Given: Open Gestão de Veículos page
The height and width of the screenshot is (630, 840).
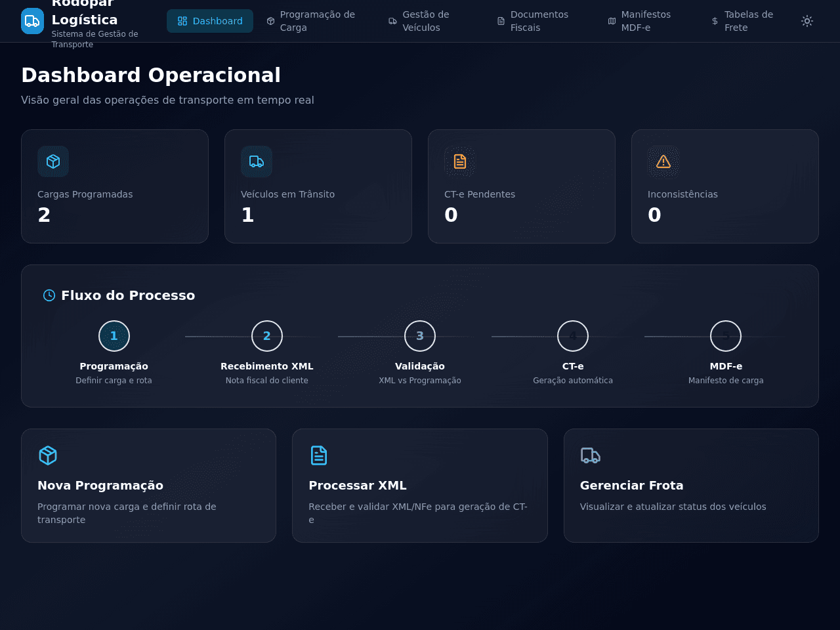Looking at the screenshot, I should coord(426,21).
